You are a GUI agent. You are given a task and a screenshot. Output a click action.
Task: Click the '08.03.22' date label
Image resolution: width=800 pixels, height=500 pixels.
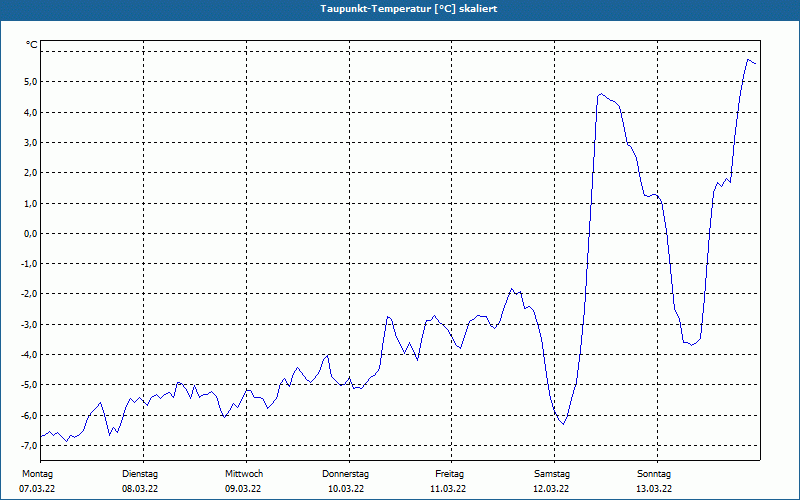[x=140, y=489]
